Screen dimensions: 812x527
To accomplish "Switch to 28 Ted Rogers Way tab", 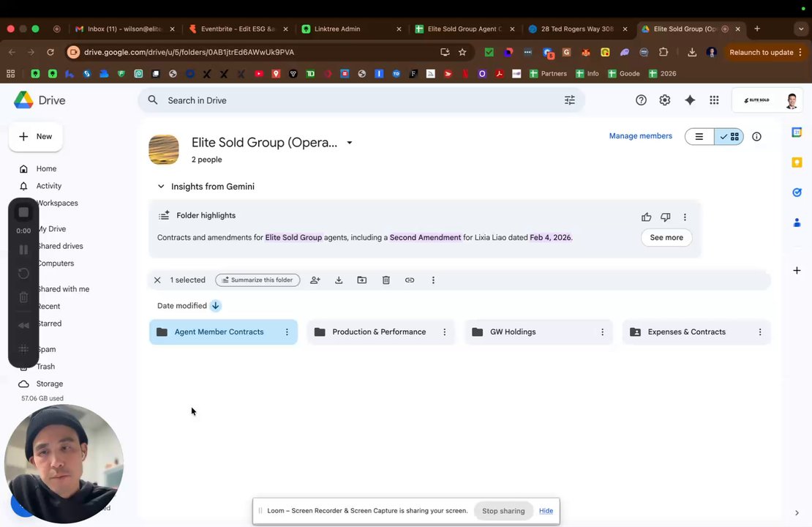I will [x=578, y=29].
